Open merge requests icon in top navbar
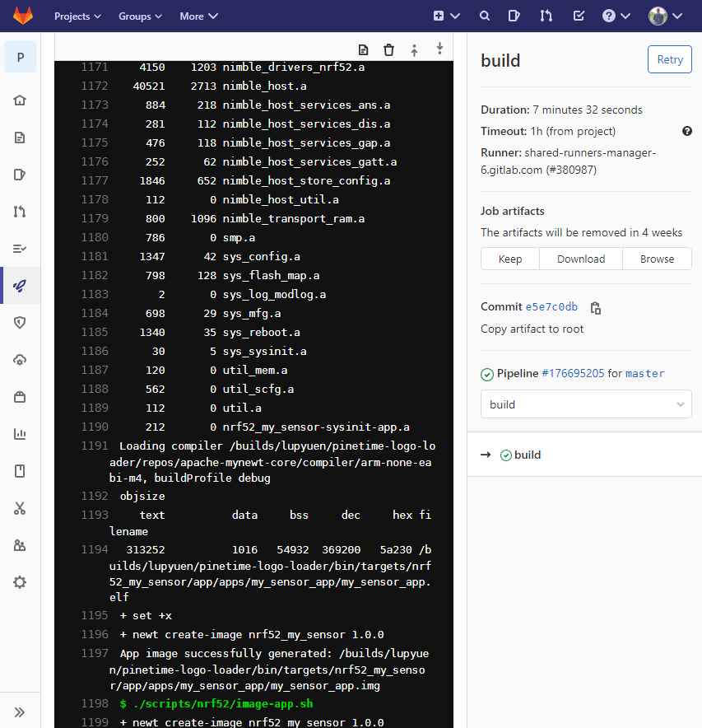702x728 pixels. (x=546, y=16)
